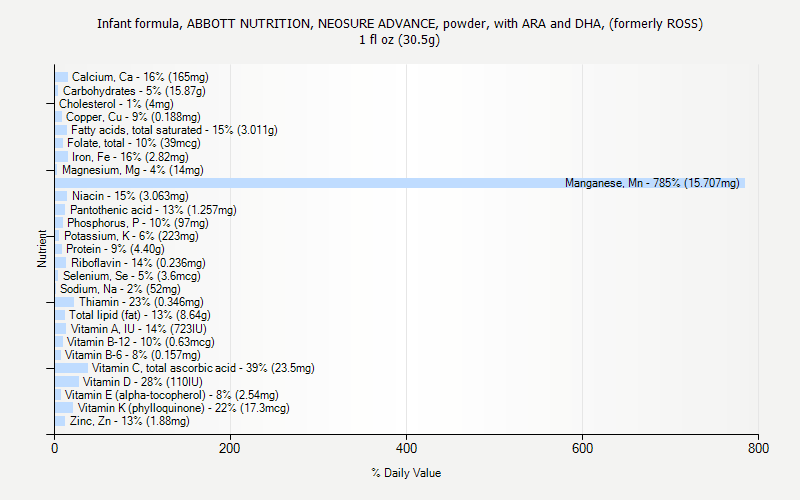Click the 600 tick label on x-axis
The image size is (800, 500).
[x=582, y=448]
